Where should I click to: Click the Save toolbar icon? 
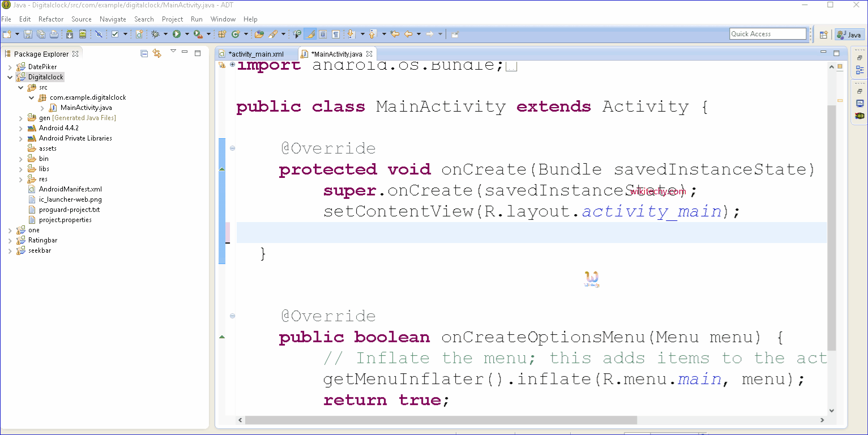(x=28, y=35)
